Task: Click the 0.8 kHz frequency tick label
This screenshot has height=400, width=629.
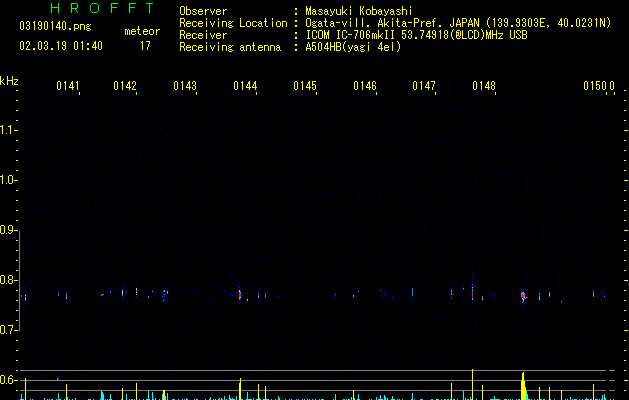Action: [7, 280]
